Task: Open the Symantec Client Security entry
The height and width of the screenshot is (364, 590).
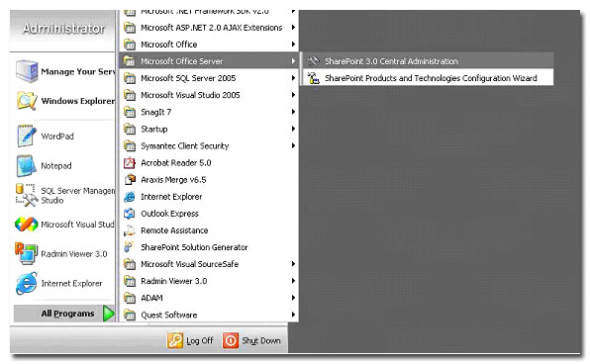Action: tap(209, 145)
